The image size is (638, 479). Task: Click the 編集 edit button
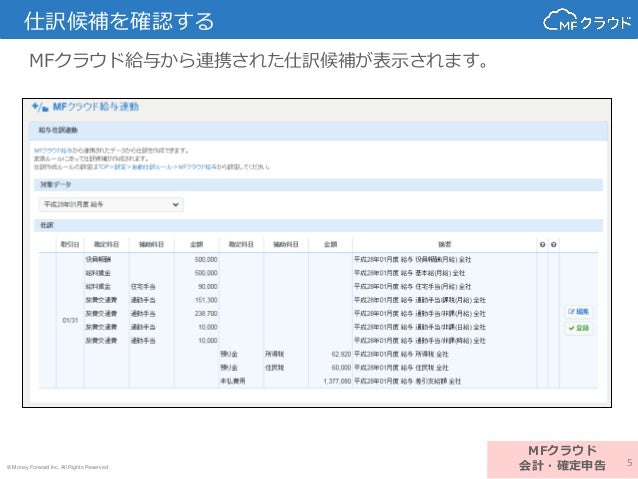[x=578, y=312]
